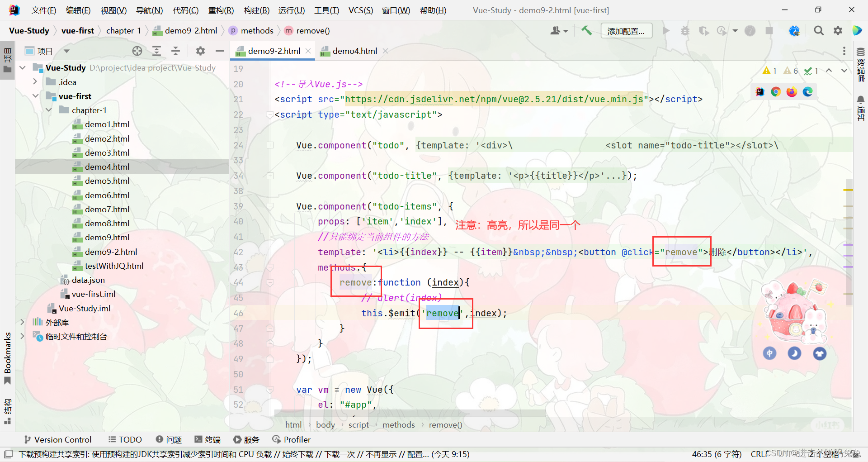Unfold the todo-title component on line 34
The height and width of the screenshot is (462, 868).
point(270,176)
